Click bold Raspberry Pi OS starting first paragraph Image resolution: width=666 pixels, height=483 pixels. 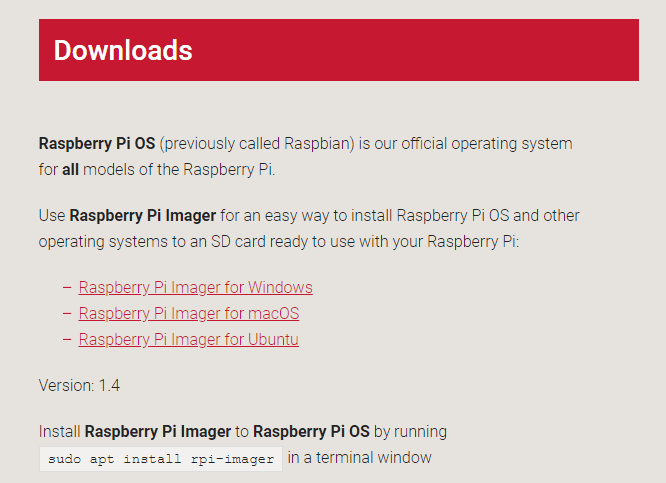point(96,143)
